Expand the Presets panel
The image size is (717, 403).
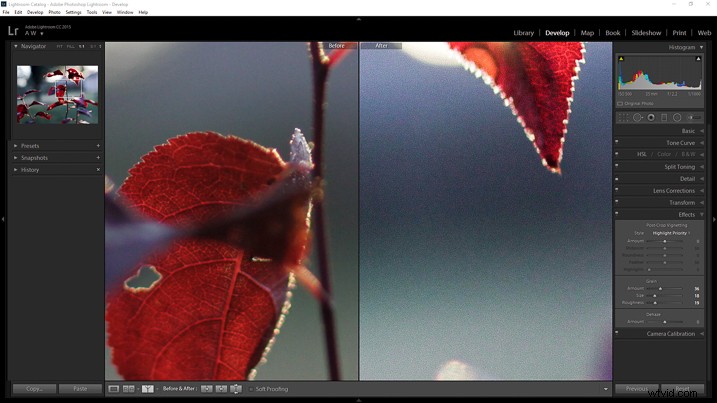point(16,145)
